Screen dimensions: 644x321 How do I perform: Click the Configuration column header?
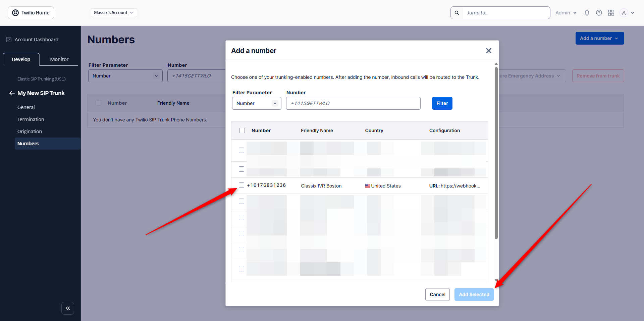444,130
